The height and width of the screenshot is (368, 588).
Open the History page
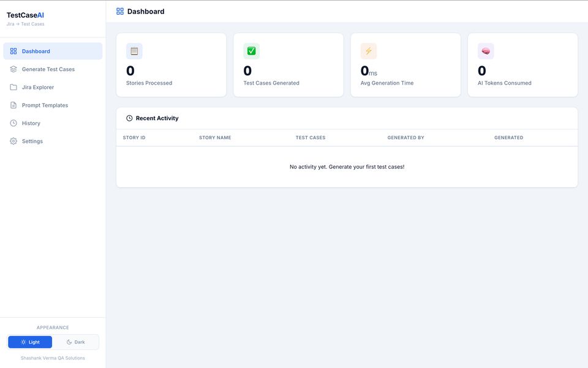[x=53, y=123]
